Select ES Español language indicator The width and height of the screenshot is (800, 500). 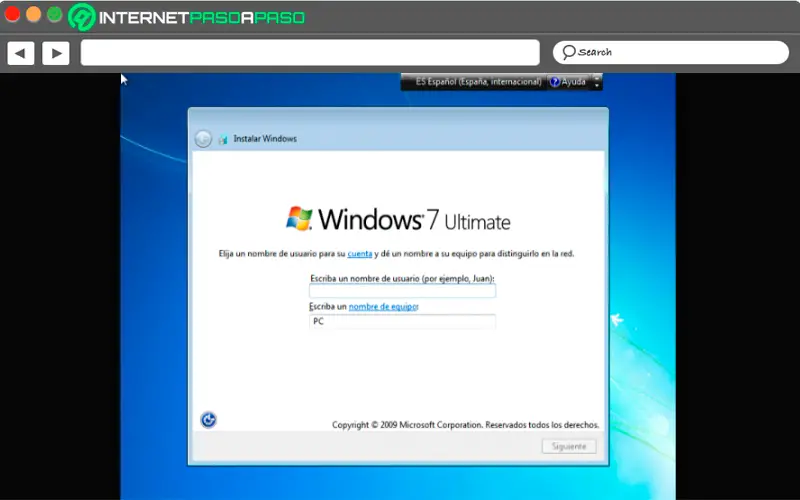pos(478,82)
